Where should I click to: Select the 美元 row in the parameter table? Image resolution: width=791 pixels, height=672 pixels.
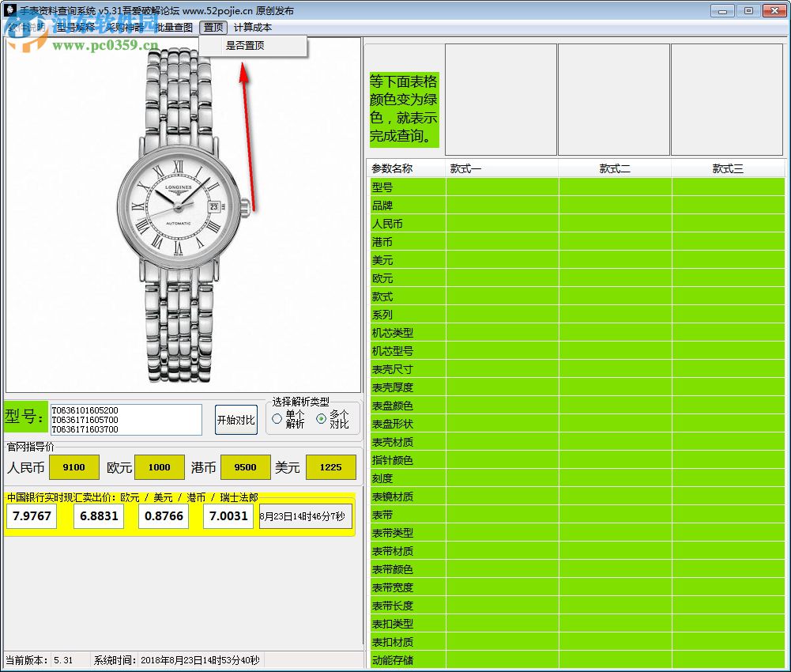click(578, 260)
